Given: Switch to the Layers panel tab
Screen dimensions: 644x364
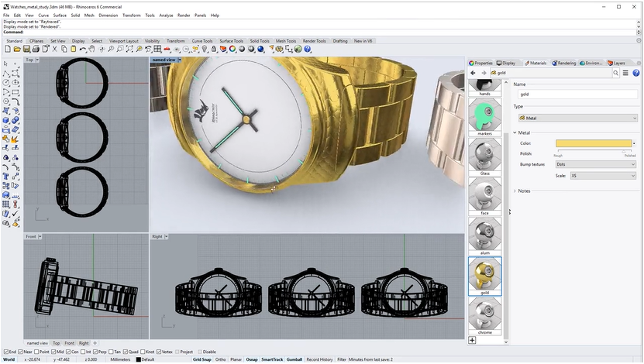Looking at the screenshot, I should point(616,64).
